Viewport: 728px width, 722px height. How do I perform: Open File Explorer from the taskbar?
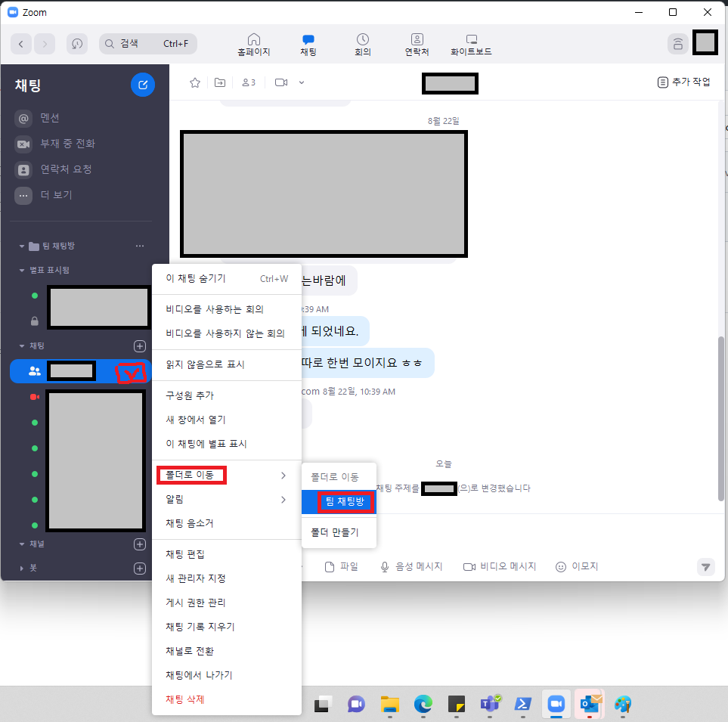coord(389,705)
